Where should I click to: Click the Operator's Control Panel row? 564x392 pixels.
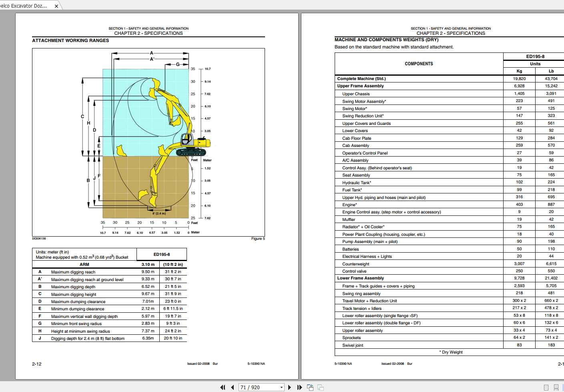point(449,153)
